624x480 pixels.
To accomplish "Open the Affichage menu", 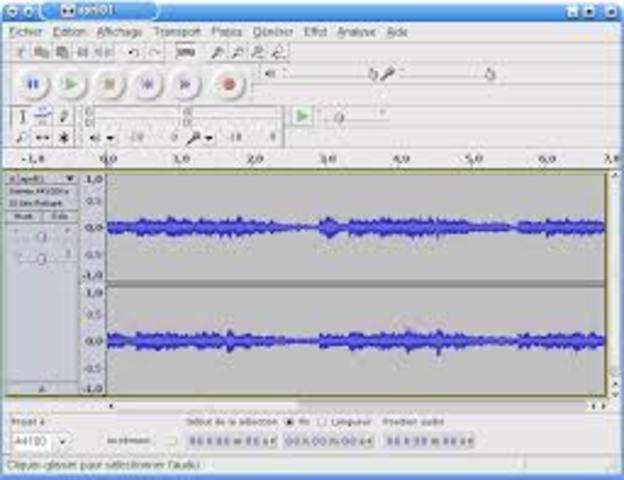I will [119, 32].
